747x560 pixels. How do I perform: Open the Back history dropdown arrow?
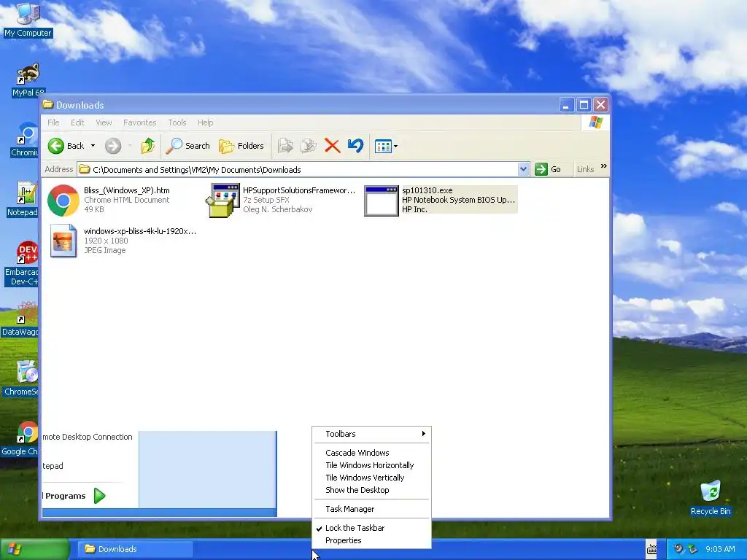(x=93, y=146)
